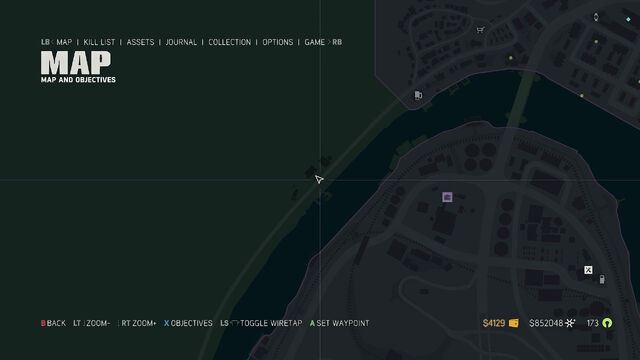640x360 pixels.
Task: Click the B BACK prompt
Action: [53, 323]
